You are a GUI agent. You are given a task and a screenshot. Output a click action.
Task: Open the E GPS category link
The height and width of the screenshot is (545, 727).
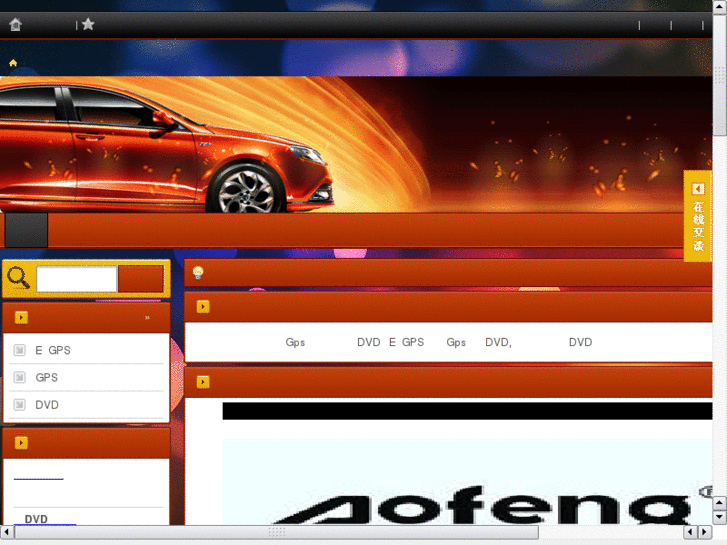pyautogui.click(x=53, y=351)
